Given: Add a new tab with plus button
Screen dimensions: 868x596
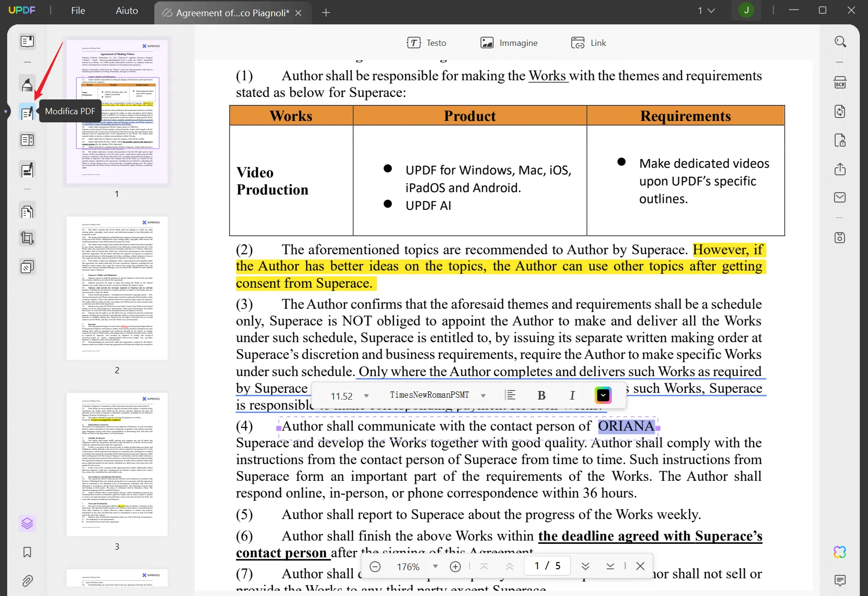Looking at the screenshot, I should pyautogui.click(x=326, y=13).
